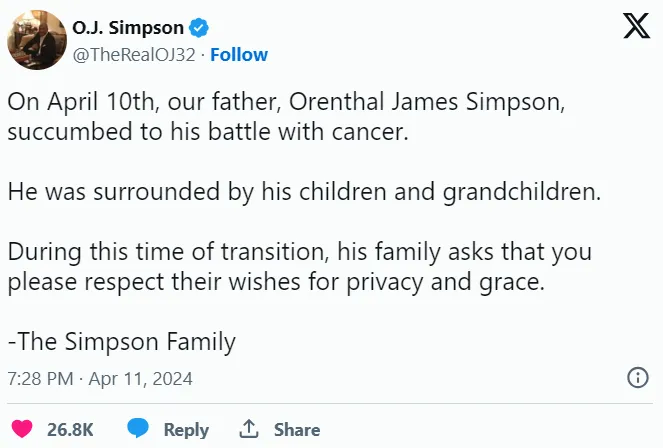Click the 26.8K likes count
Screen dimensions: 663x448
70,429
